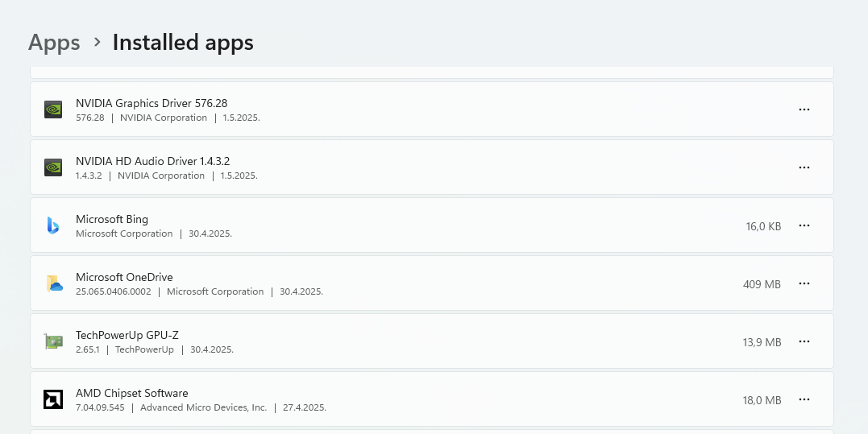Open more options menu for Microsoft Bing
Image resolution: width=868 pixels, height=434 pixels.
click(x=804, y=225)
